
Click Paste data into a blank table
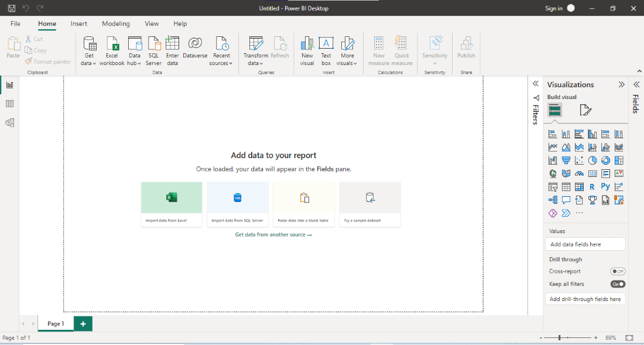pos(304,204)
